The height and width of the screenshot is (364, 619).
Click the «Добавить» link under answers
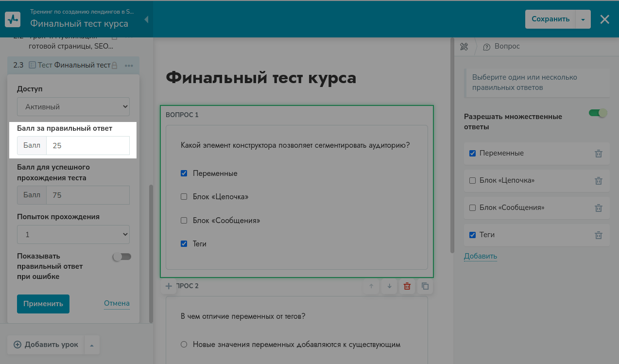click(480, 256)
